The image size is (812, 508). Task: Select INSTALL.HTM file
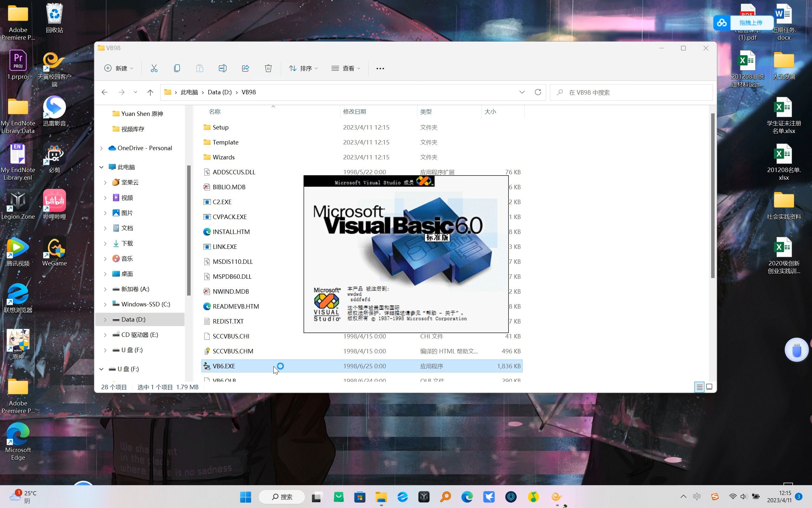pos(231,232)
